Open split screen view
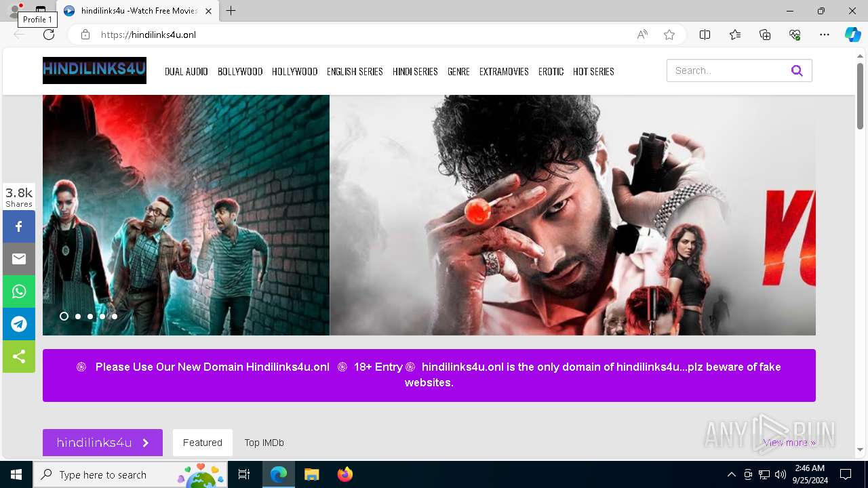 705,35
